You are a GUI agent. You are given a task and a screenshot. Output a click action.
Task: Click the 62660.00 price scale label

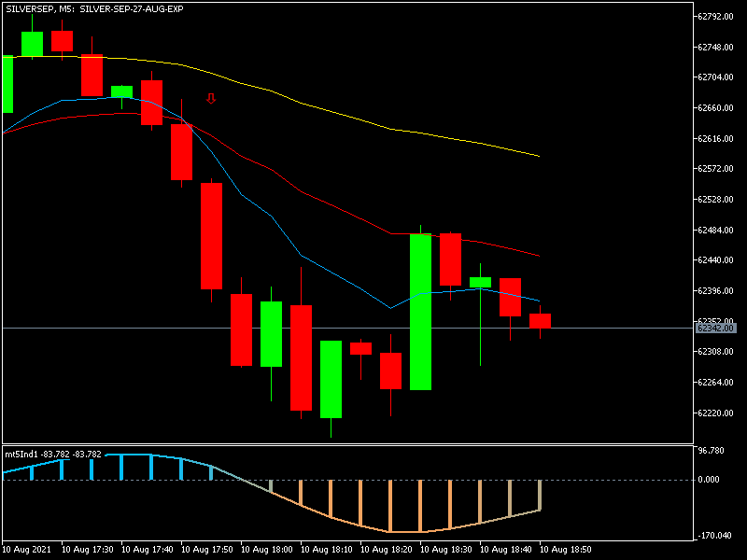715,108
